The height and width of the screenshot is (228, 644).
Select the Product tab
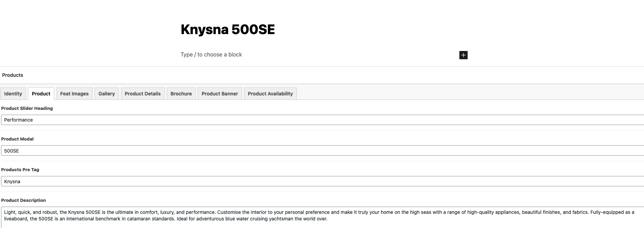[x=41, y=94]
